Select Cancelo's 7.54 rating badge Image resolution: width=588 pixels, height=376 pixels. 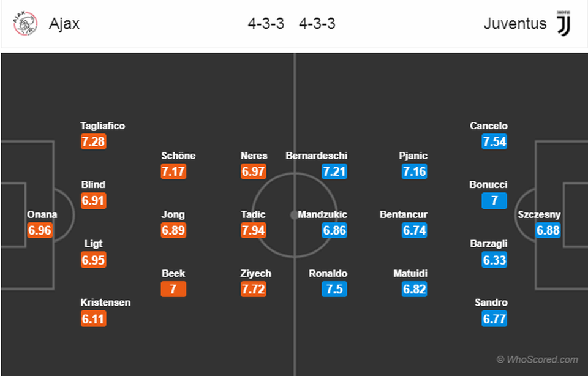click(494, 141)
